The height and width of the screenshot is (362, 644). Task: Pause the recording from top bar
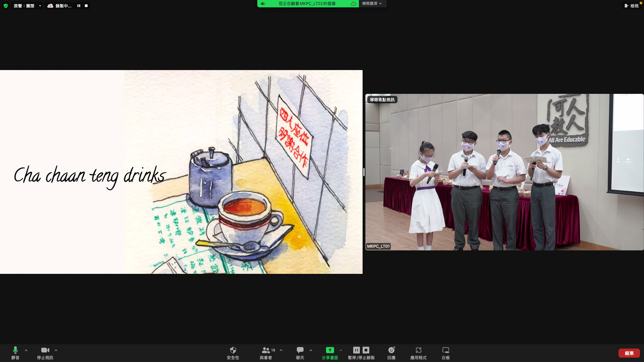(x=79, y=6)
